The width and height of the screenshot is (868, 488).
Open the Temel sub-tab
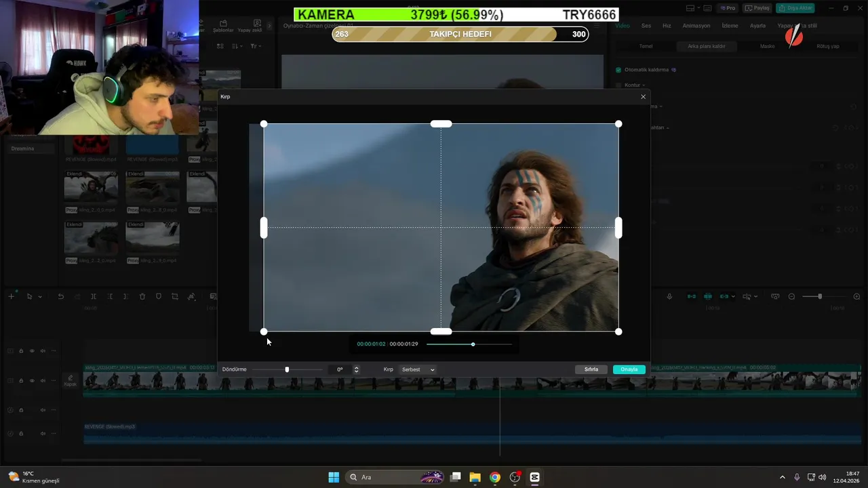(x=646, y=46)
